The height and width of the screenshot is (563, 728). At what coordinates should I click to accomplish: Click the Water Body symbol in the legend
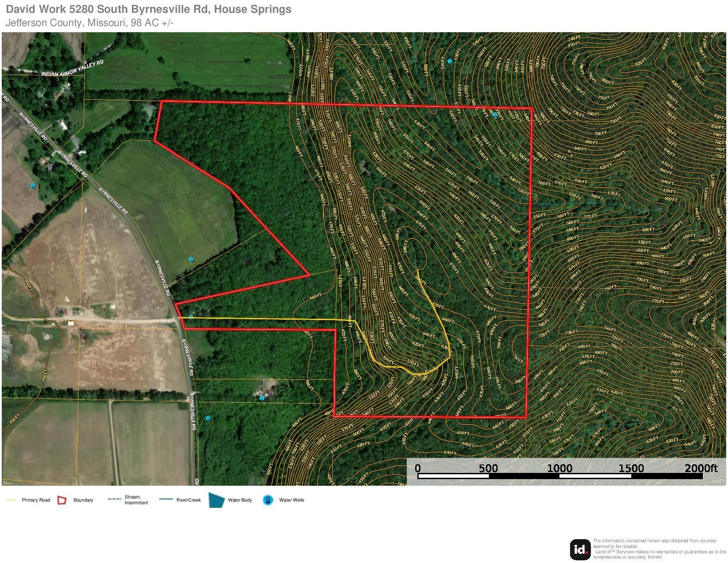tap(217, 500)
